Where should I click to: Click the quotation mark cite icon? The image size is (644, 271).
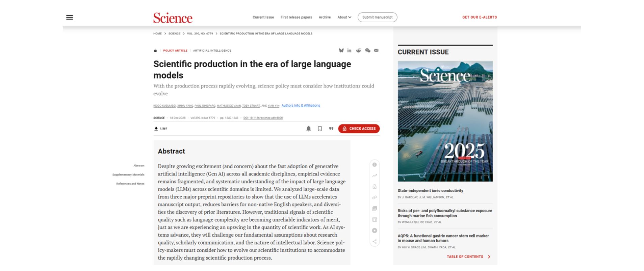(x=331, y=129)
